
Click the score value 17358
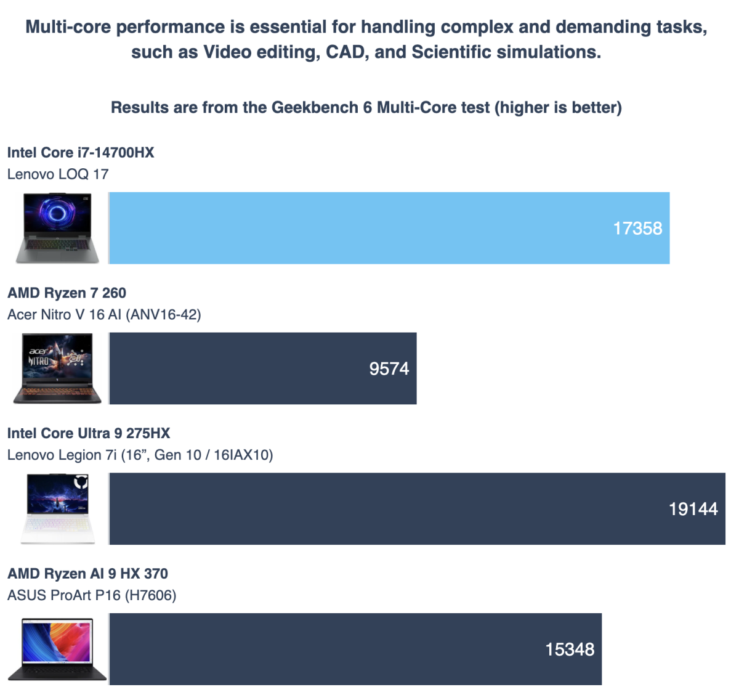(x=637, y=229)
